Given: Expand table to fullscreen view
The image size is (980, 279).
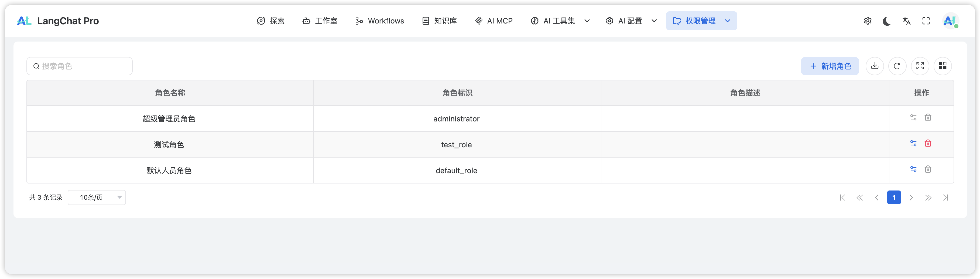Looking at the screenshot, I should [x=920, y=66].
